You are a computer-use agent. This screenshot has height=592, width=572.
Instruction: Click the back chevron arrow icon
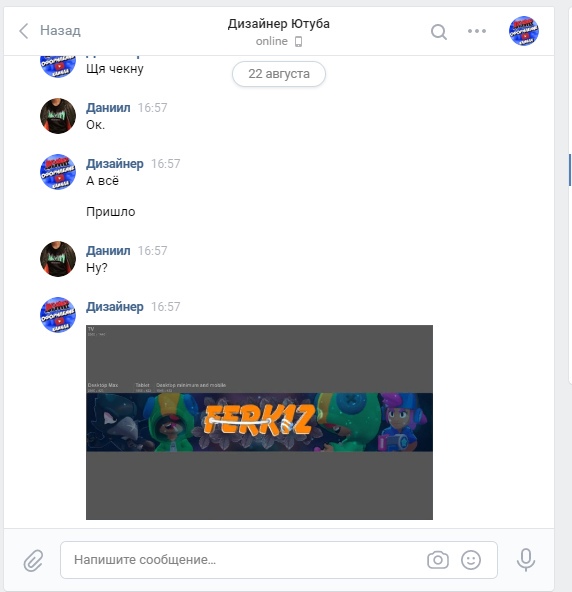23,31
